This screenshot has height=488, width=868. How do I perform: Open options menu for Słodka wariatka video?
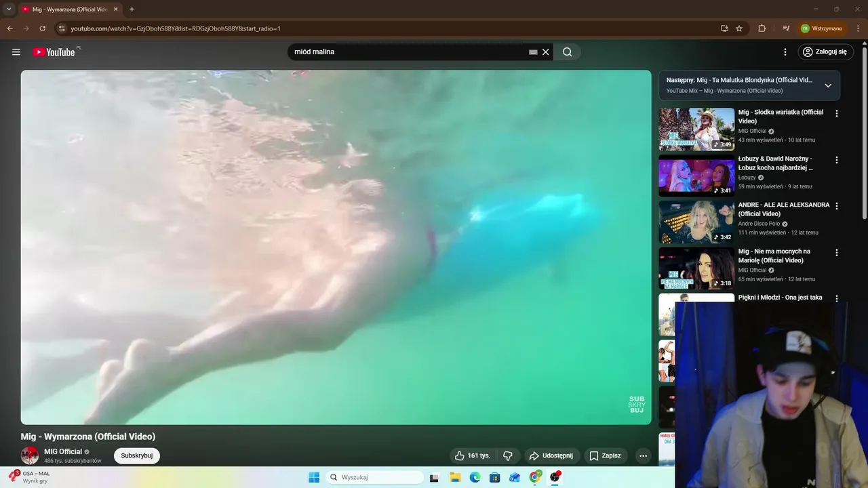(837, 114)
